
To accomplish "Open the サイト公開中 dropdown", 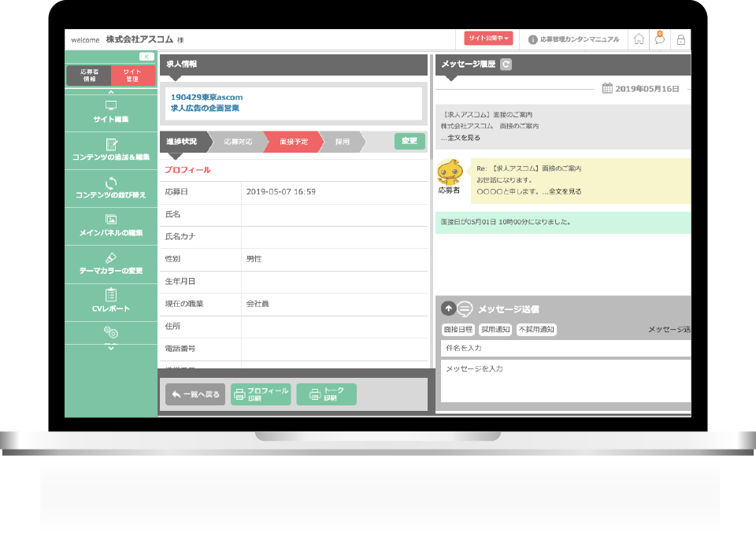I will click(488, 39).
